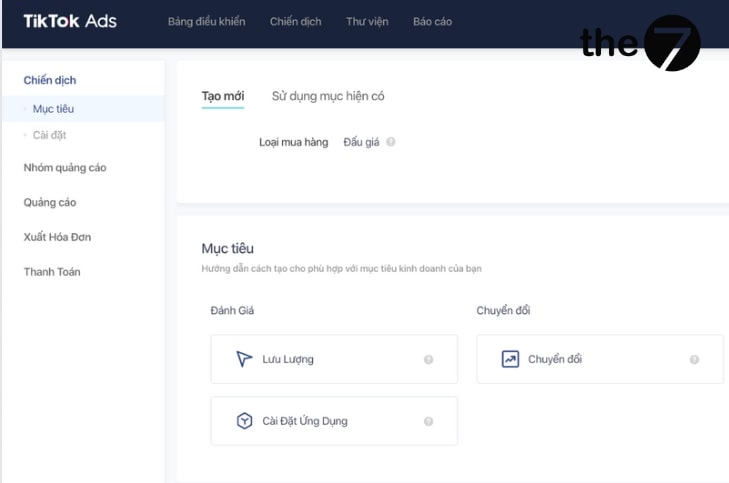Open Chiến dịch in the top navigation bar
The height and width of the screenshot is (483, 729).
point(295,21)
